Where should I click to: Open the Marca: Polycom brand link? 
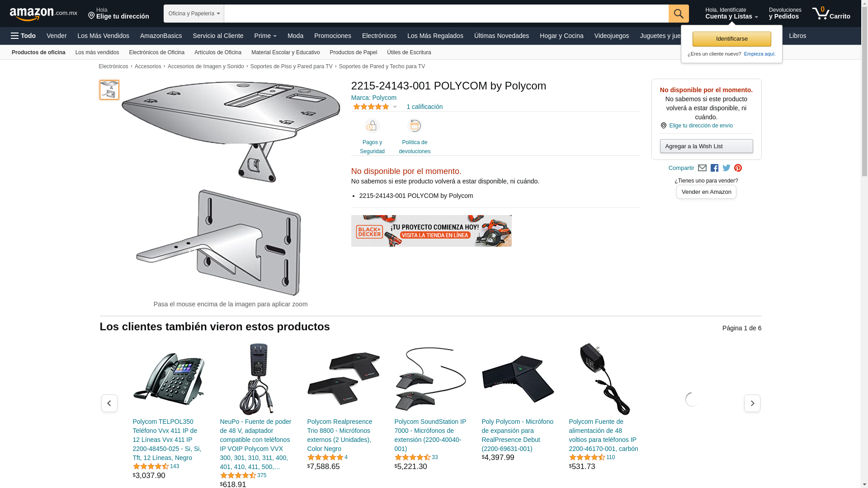(374, 98)
